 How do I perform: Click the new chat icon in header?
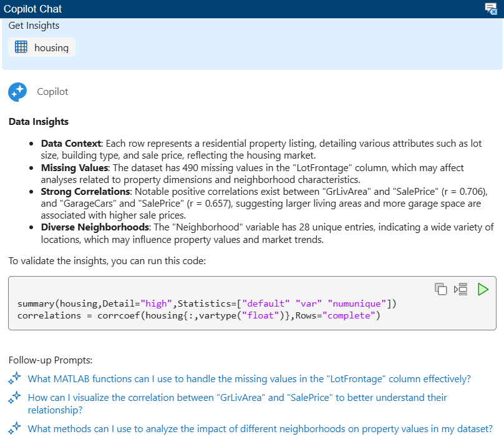tap(491, 9)
